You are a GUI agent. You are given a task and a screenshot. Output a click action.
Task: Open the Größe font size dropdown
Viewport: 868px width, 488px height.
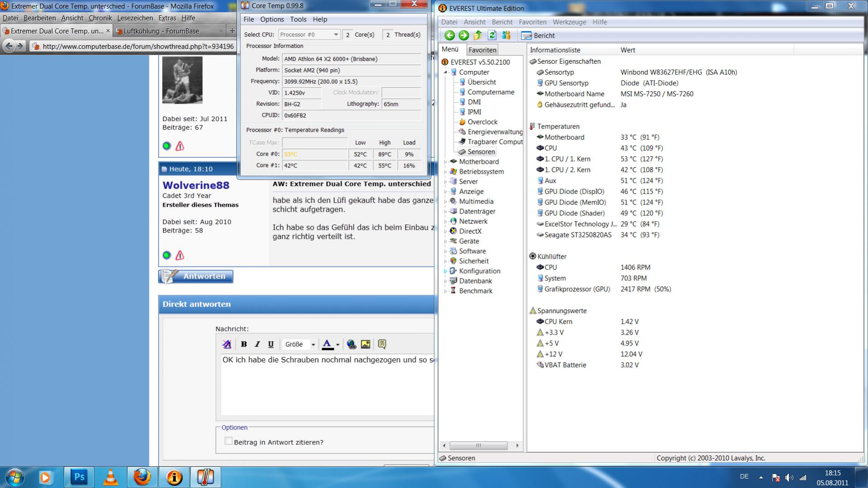click(x=299, y=344)
